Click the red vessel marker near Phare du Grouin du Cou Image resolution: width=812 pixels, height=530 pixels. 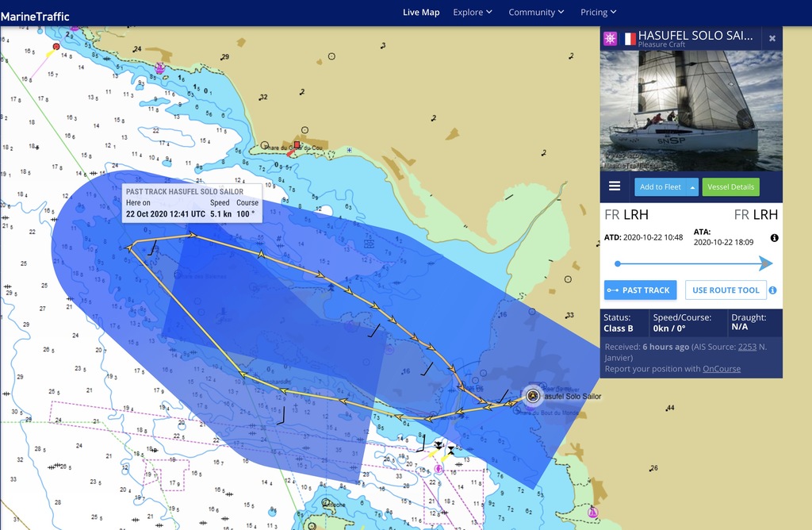tap(297, 145)
